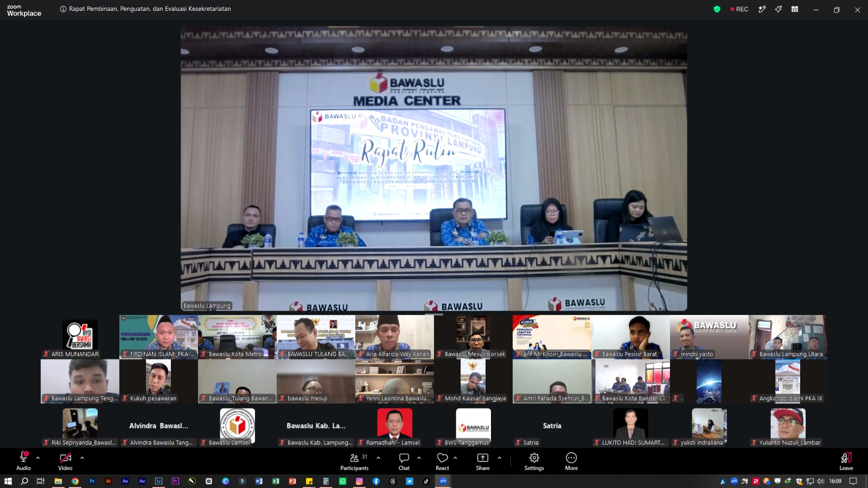Toggle the camera Video button
The image size is (868, 488).
tap(65, 461)
